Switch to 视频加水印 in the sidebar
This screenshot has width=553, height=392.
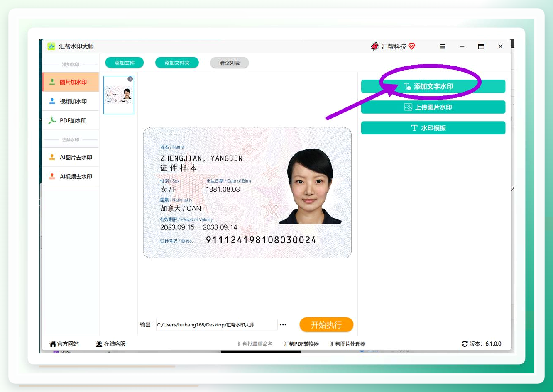[x=71, y=101]
